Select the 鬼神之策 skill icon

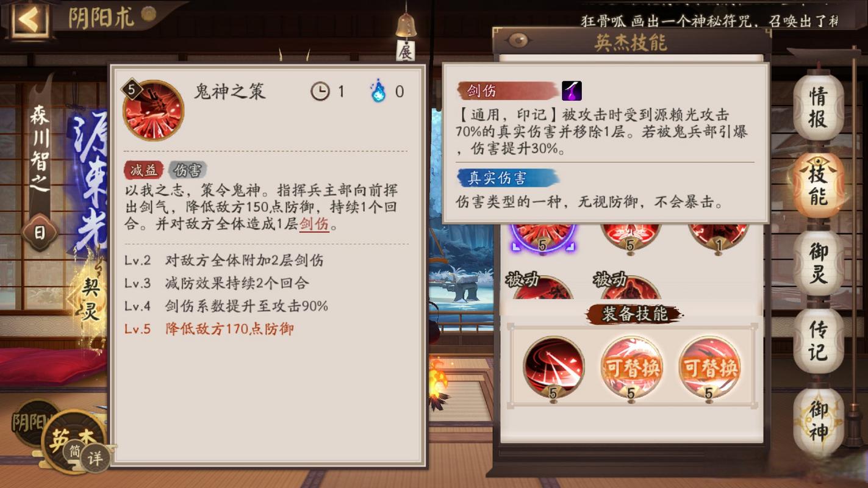click(153, 110)
